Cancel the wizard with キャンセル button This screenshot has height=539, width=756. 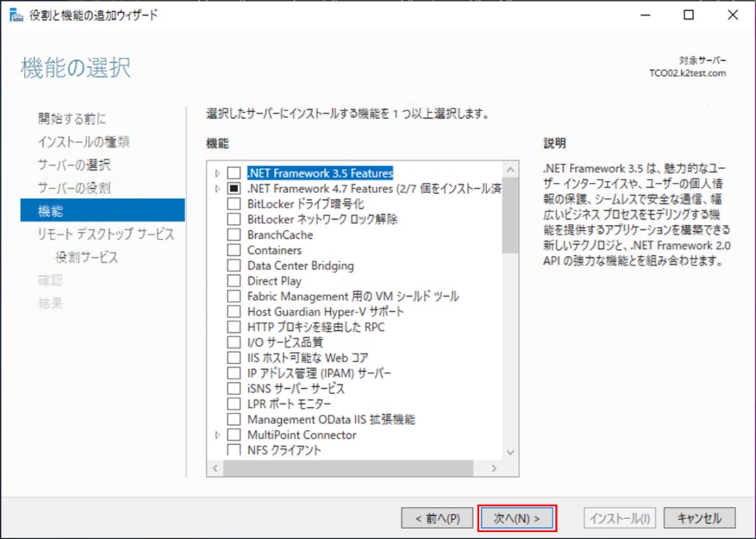pyautogui.click(x=699, y=519)
